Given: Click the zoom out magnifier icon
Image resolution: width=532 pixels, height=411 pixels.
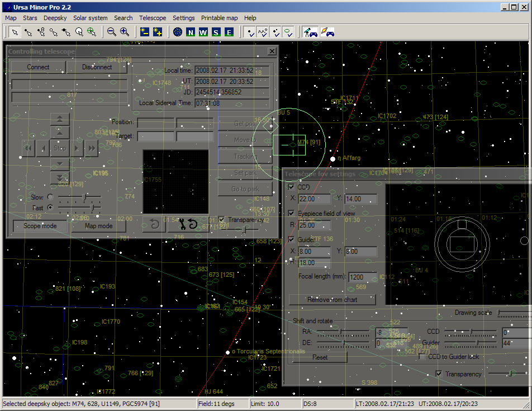Looking at the screenshot, I should (x=112, y=32).
